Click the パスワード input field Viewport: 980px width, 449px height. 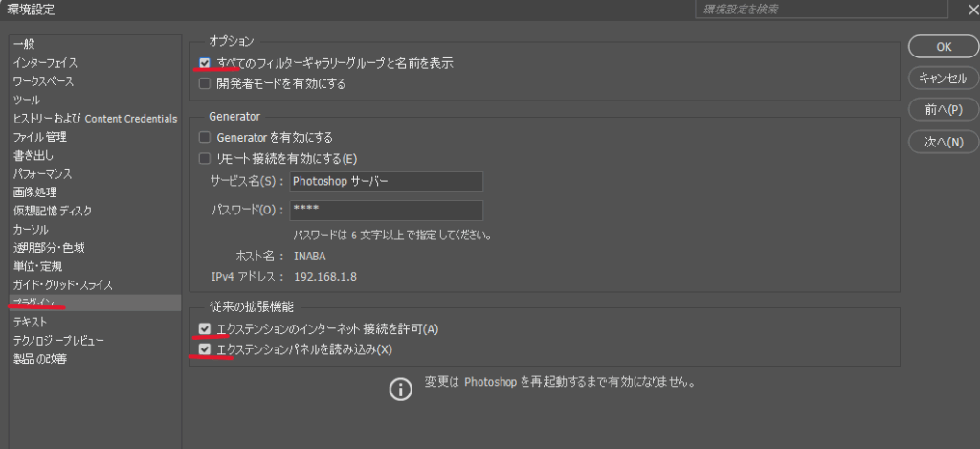(386, 210)
